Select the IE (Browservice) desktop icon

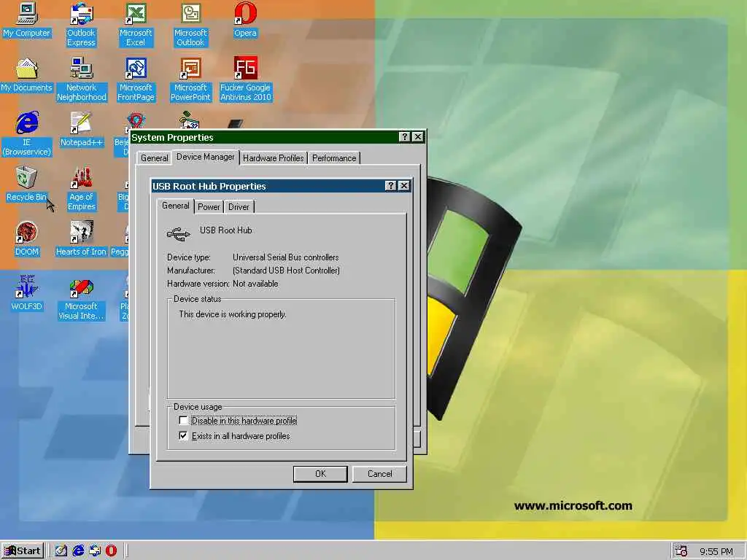coord(27,134)
